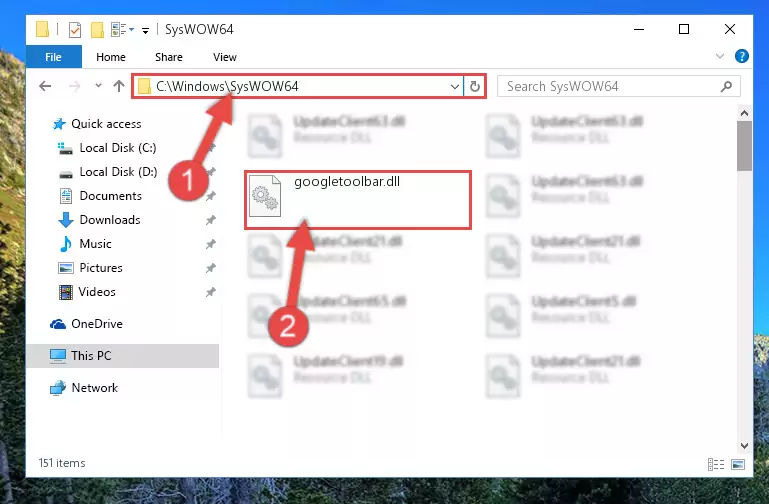Click the scrollbar down arrow
Viewport: 769px width, 504px height.
(x=744, y=446)
